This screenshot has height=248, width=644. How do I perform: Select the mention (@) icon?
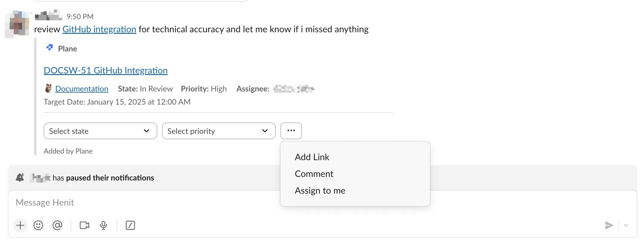pyautogui.click(x=57, y=226)
